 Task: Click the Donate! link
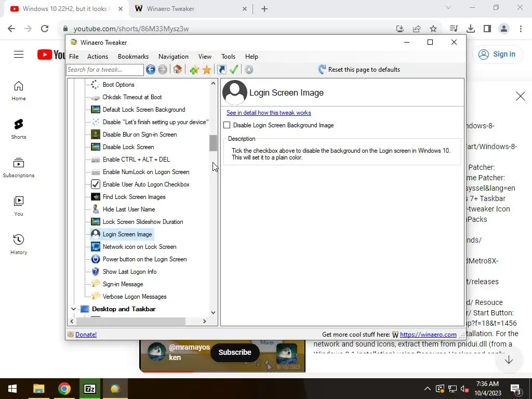click(86, 335)
